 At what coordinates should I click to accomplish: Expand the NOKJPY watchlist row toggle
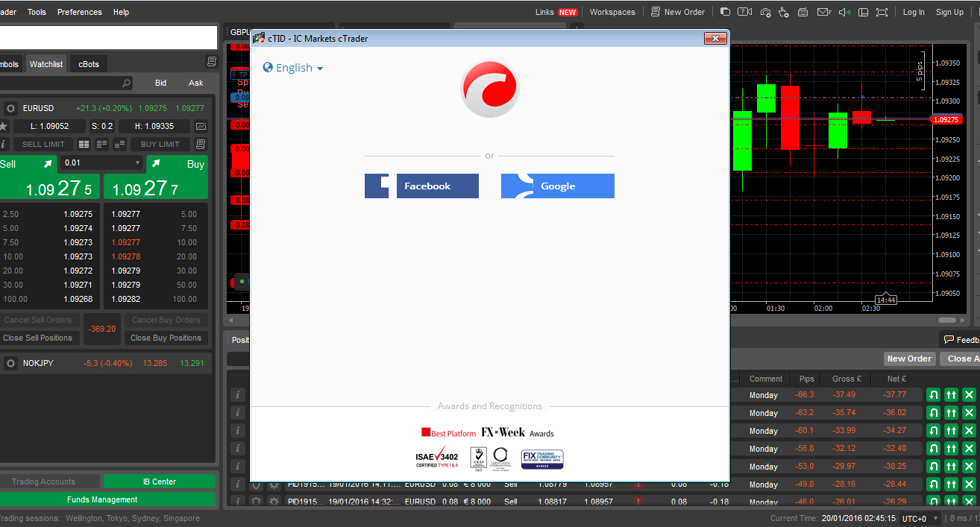coord(10,364)
